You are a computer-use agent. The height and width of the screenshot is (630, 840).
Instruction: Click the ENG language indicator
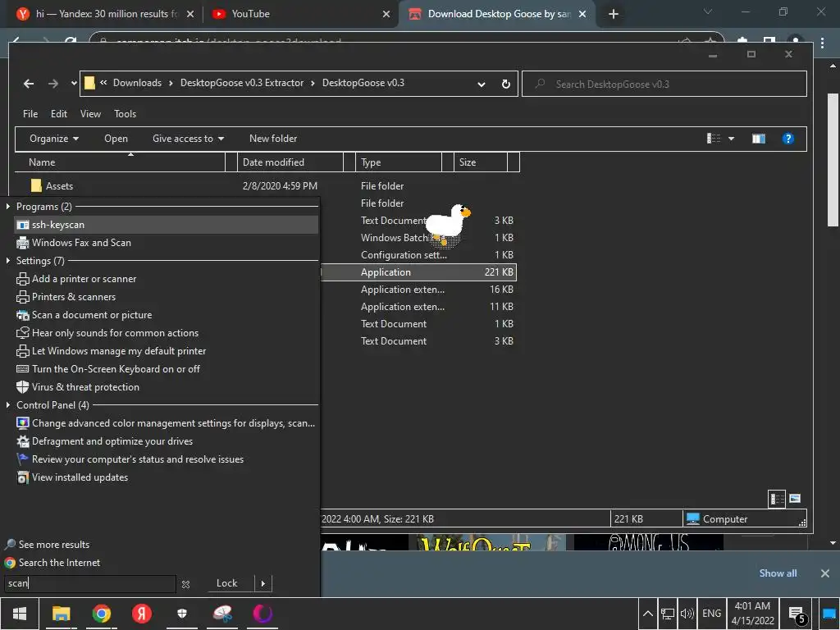(x=711, y=614)
